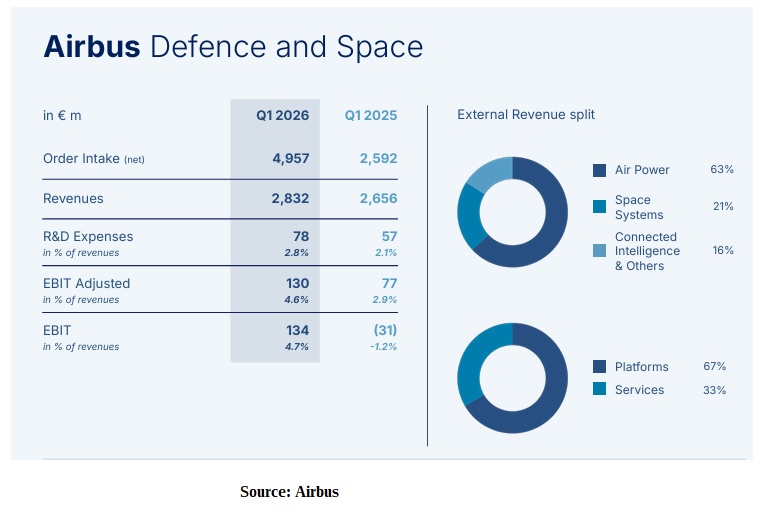Screen dimensions: 763x511
Task: Click the negative (31) EBIT value
Action: click(385, 330)
